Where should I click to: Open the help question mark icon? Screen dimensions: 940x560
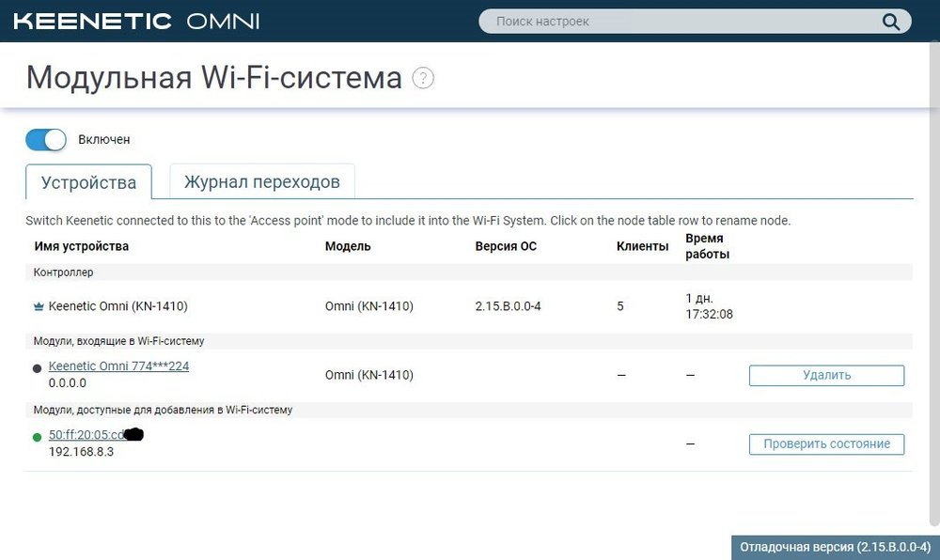tap(424, 78)
